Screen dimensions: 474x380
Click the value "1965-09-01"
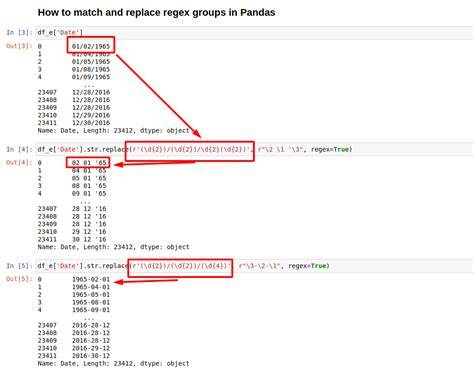click(91, 310)
